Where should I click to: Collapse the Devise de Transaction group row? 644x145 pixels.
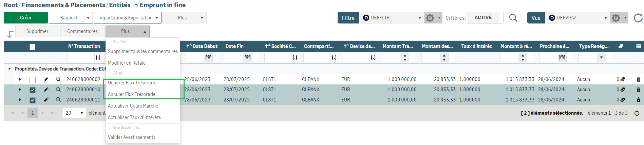(x=10, y=69)
